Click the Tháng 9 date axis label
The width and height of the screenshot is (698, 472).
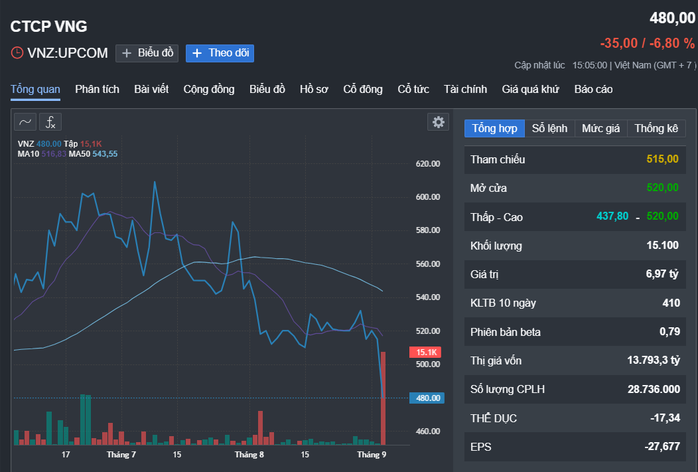coord(372,455)
